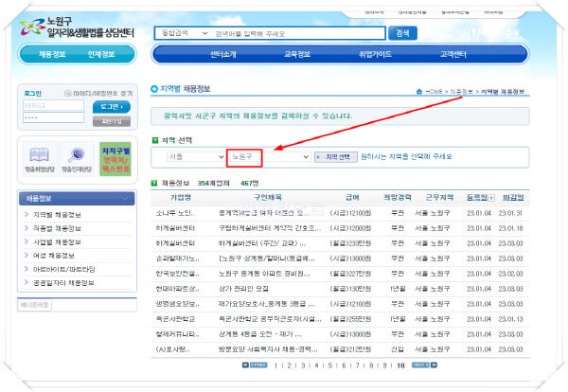
Task: Open the 인재정보 top navigation tab
Action: tap(101, 54)
